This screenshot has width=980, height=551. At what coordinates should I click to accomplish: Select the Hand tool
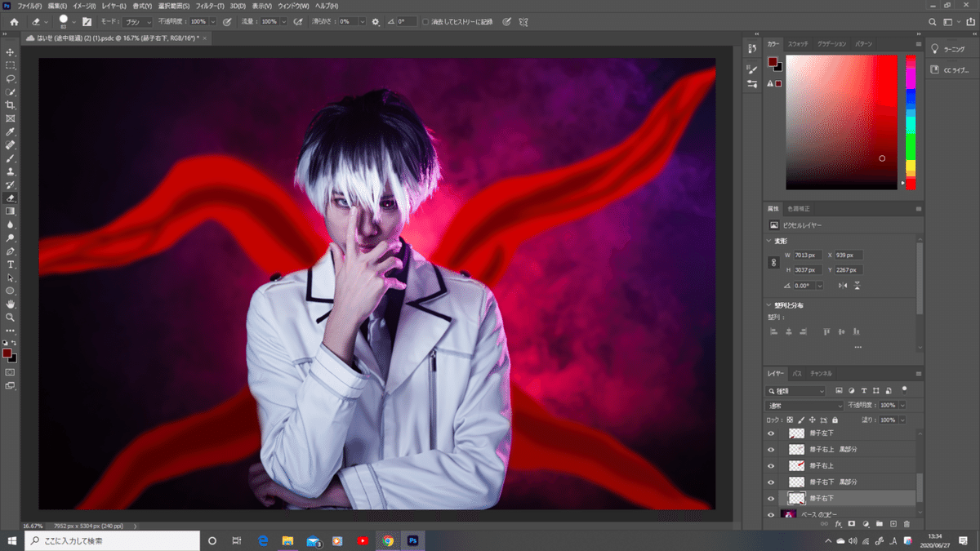pos(11,304)
